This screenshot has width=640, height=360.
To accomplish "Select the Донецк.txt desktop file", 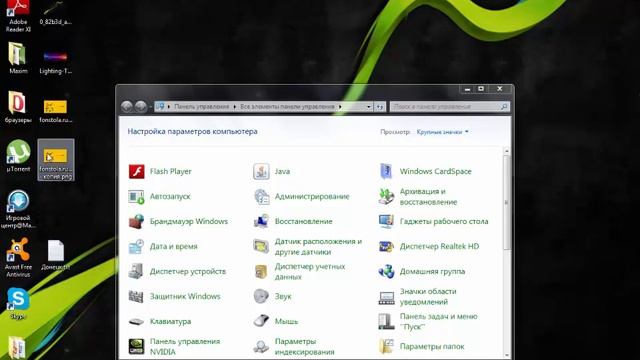I will coord(56,255).
